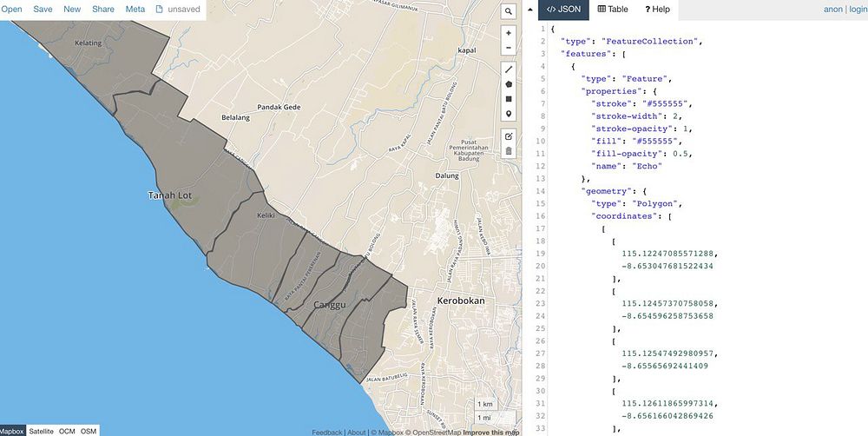The width and height of the screenshot is (868, 436).
Task: Click the Dalung map label
Action: pos(447,175)
